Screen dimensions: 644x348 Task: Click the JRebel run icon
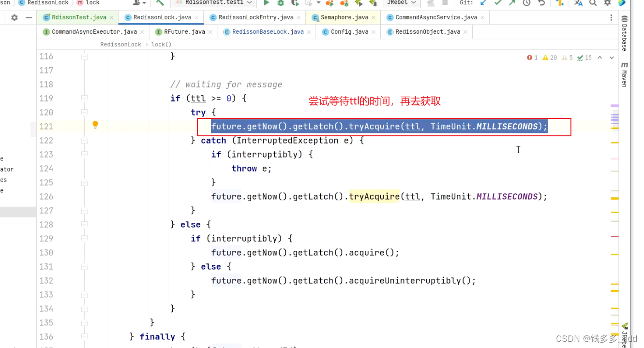[359, 3]
